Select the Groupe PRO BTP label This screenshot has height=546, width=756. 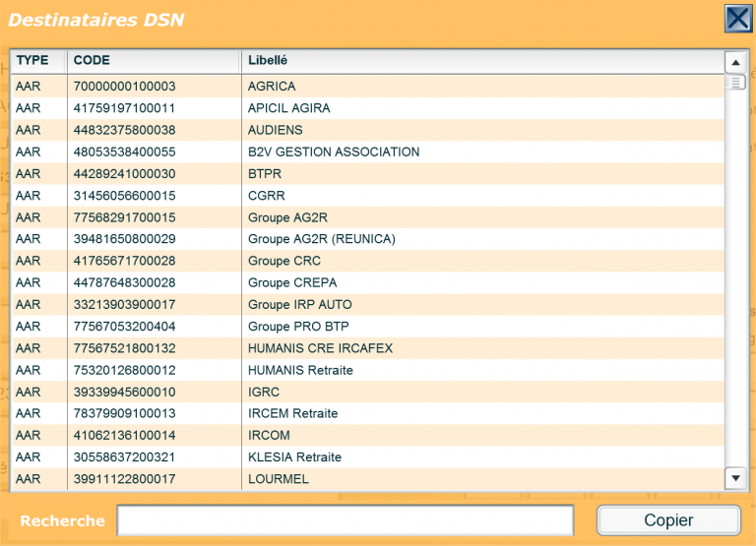tap(298, 327)
